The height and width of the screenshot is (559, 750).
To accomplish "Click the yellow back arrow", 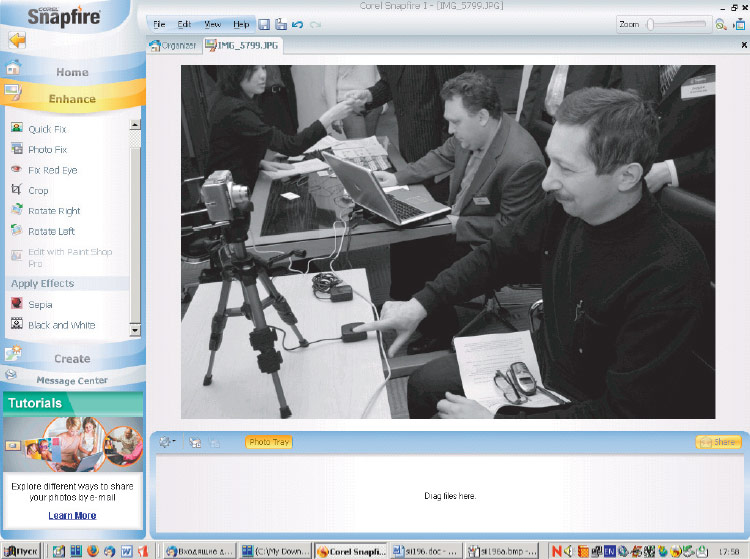I will pyautogui.click(x=17, y=41).
